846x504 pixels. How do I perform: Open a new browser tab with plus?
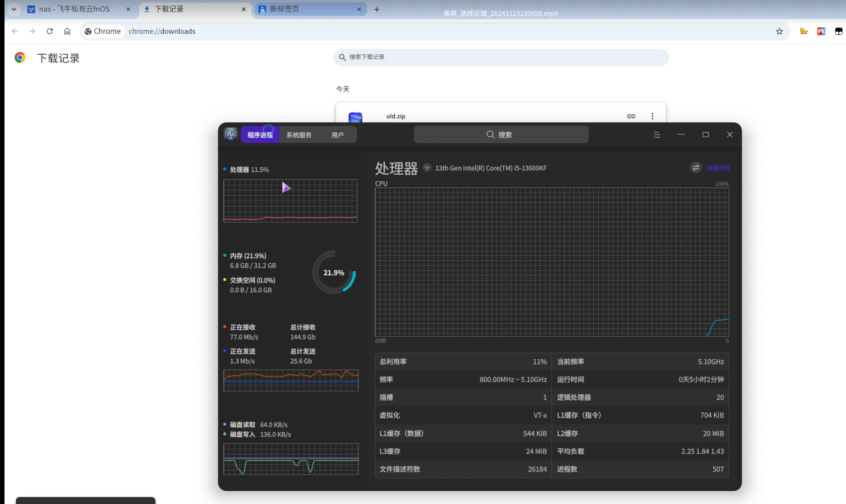[x=377, y=9]
